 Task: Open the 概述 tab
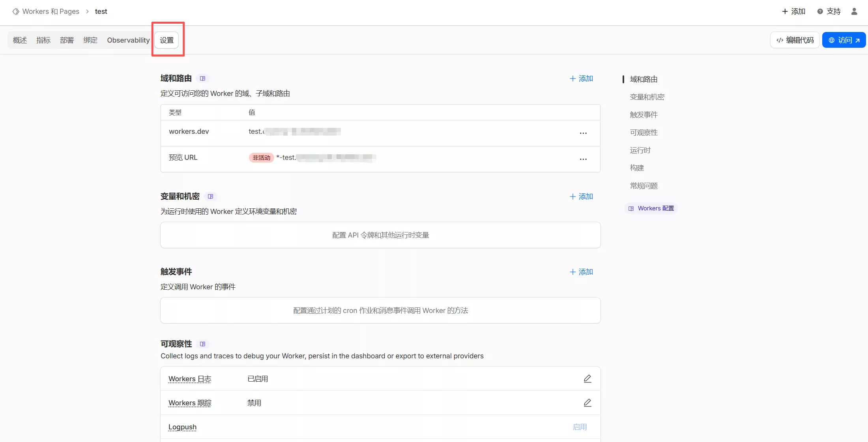[x=20, y=40]
